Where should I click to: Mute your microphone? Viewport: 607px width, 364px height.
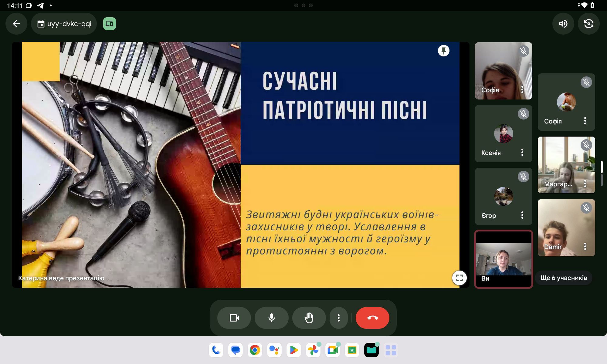pos(271,318)
